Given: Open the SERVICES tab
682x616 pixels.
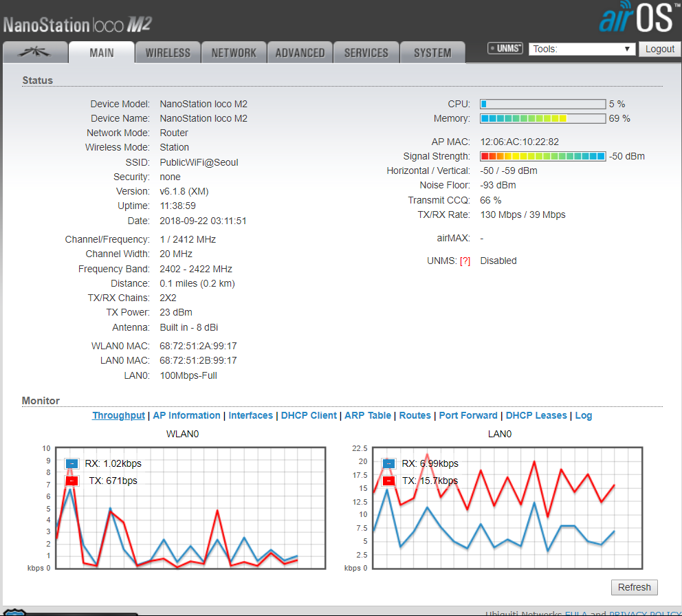Looking at the screenshot, I should point(366,53).
